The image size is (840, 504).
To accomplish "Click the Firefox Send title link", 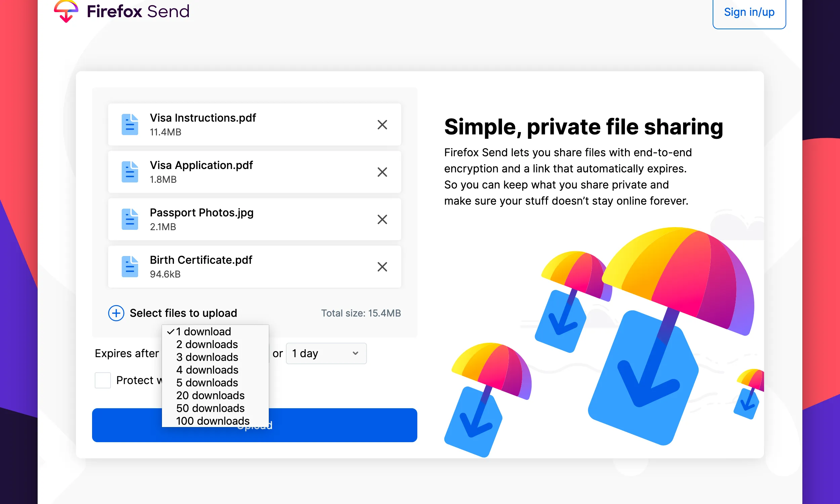I will [138, 11].
